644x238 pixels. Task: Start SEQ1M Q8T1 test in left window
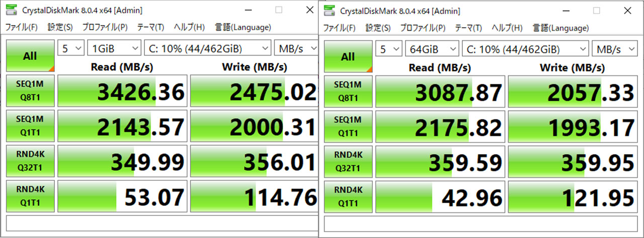click(30, 91)
